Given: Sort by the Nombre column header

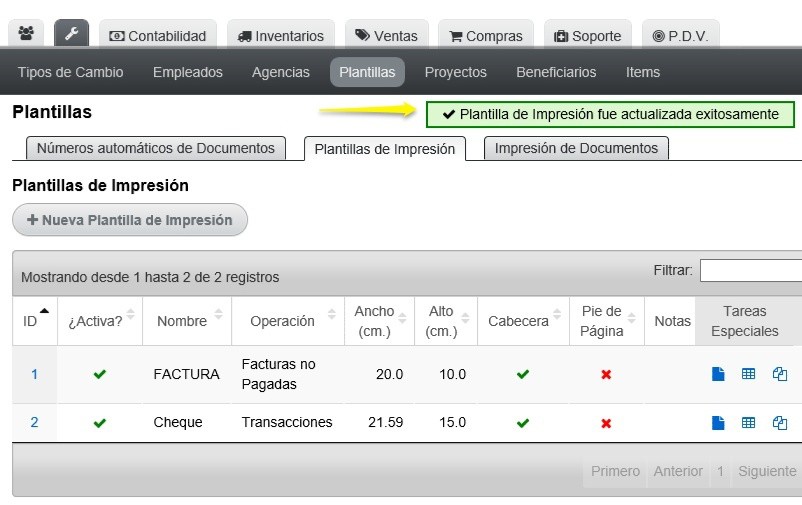Looking at the screenshot, I should [187, 321].
